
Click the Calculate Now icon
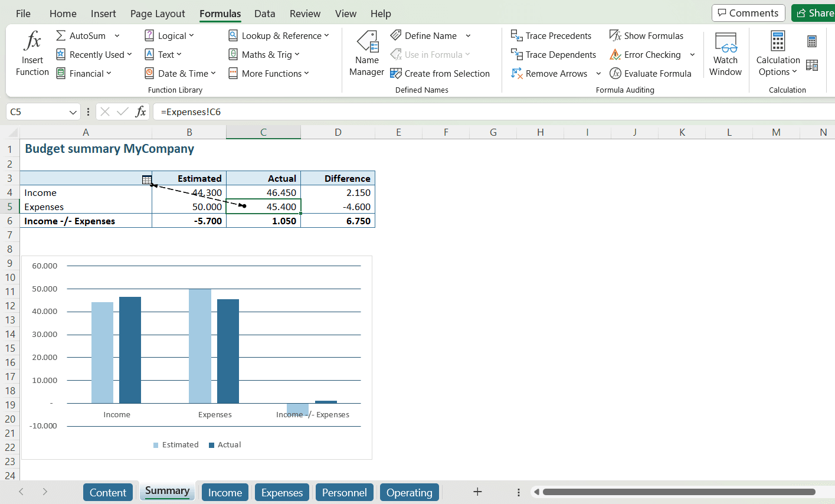coord(812,41)
